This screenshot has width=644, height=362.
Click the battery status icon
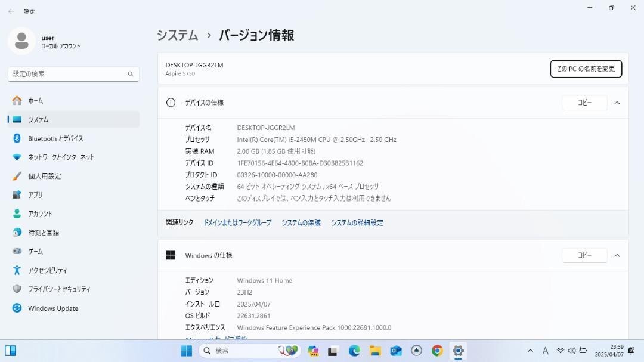point(583,351)
